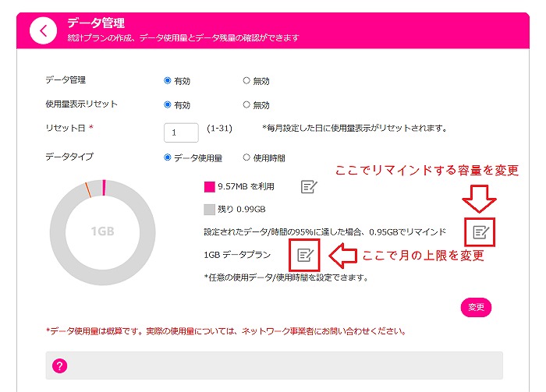Screen dimensions: 546x392
Task: Select 有効 for データ管理
Action: click(168, 80)
